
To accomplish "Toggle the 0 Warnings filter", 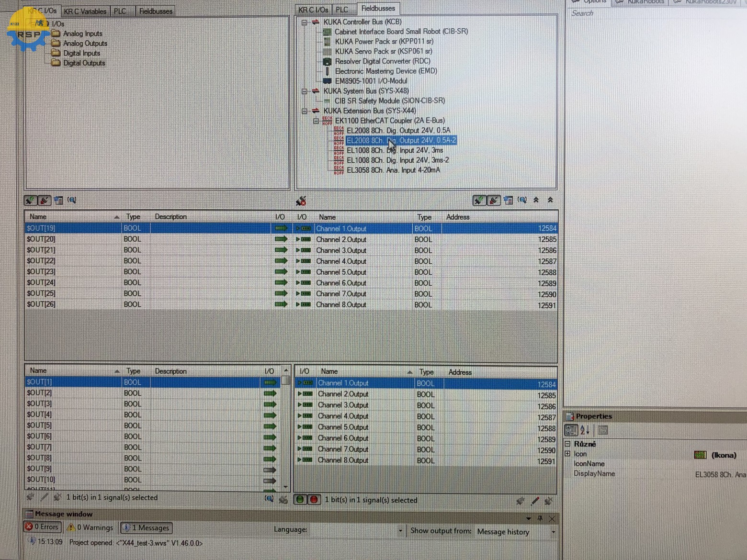I will click(90, 527).
